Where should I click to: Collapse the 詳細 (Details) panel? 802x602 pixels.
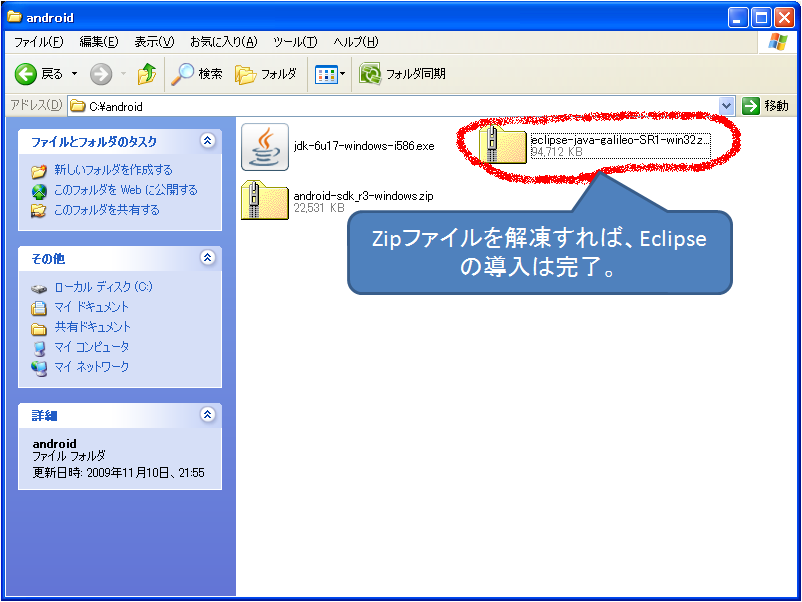click(x=208, y=415)
